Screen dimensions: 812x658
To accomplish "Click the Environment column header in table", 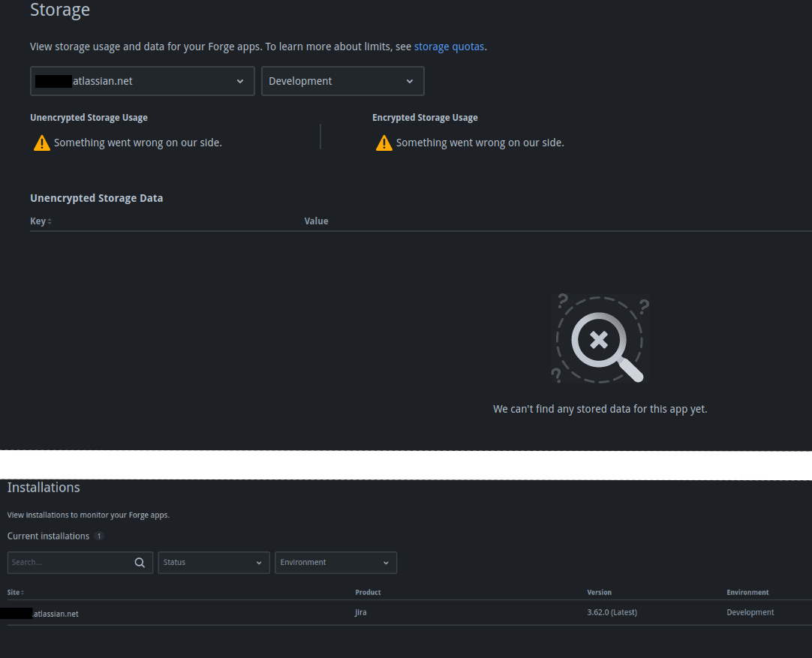I will [x=747, y=592].
